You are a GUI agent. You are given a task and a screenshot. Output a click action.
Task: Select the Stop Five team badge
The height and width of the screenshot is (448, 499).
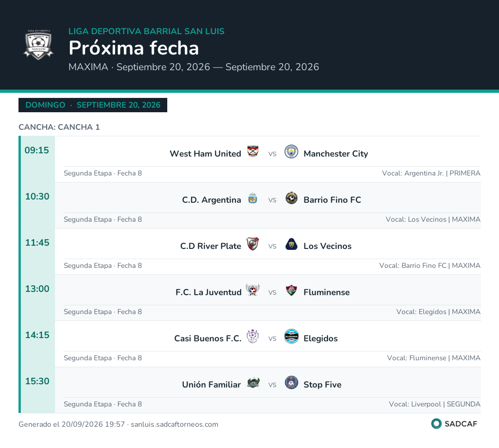291,382
